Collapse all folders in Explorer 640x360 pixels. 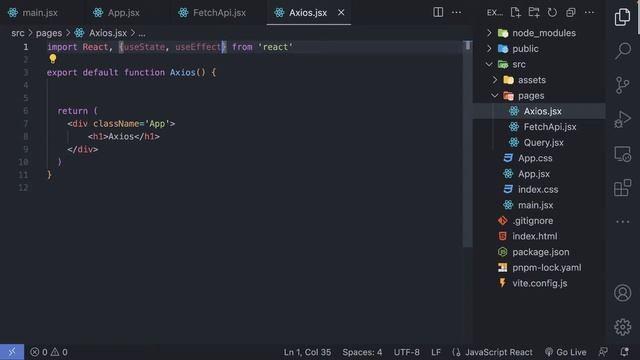[x=571, y=13]
